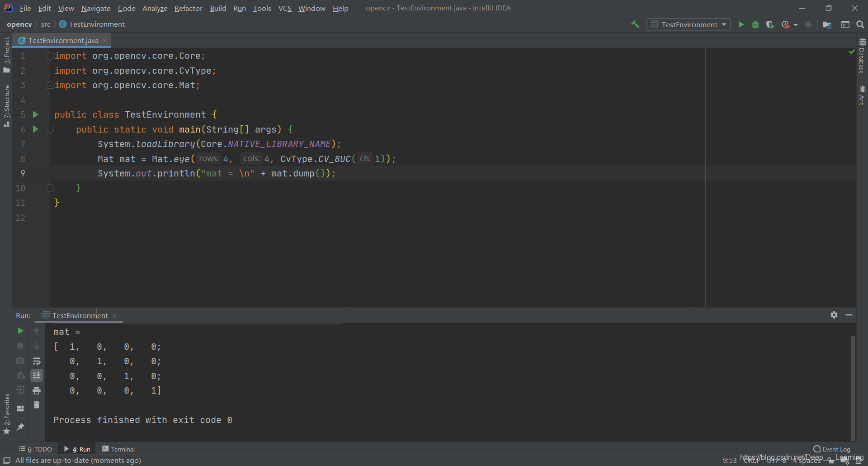Toggle pin tab in Run panel
Image resolution: width=868 pixels, height=466 pixels.
20,427
